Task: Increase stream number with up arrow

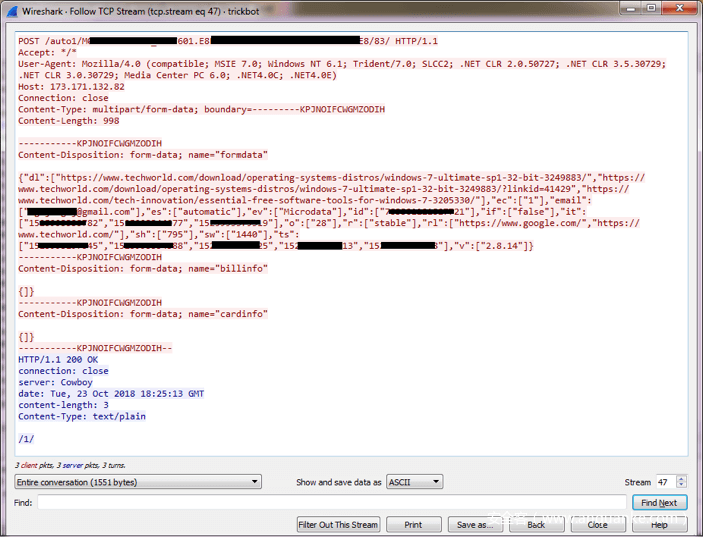Action: [x=682, y=478]
